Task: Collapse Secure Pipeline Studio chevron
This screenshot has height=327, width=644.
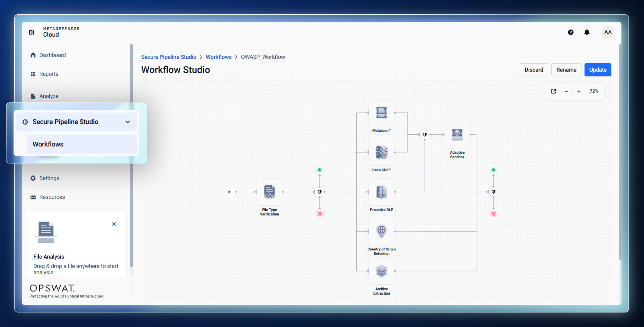Action: [x=128, y=122]
